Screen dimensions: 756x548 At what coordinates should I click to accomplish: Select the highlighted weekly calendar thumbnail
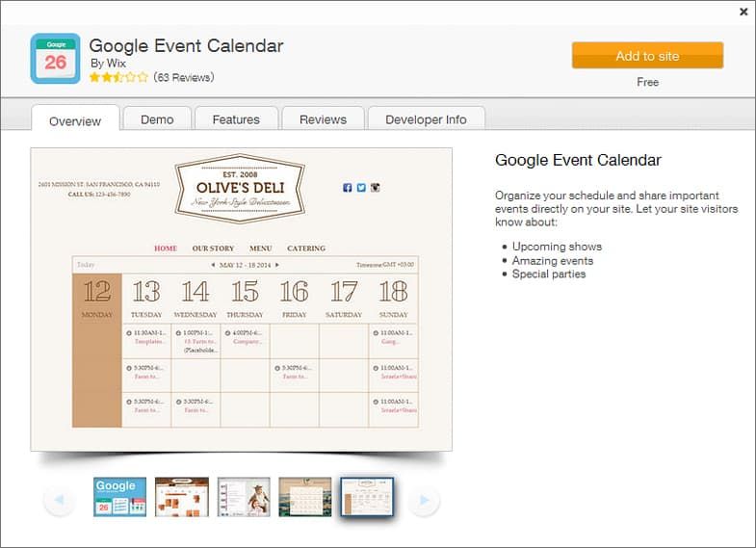click(x=367, y=497)
